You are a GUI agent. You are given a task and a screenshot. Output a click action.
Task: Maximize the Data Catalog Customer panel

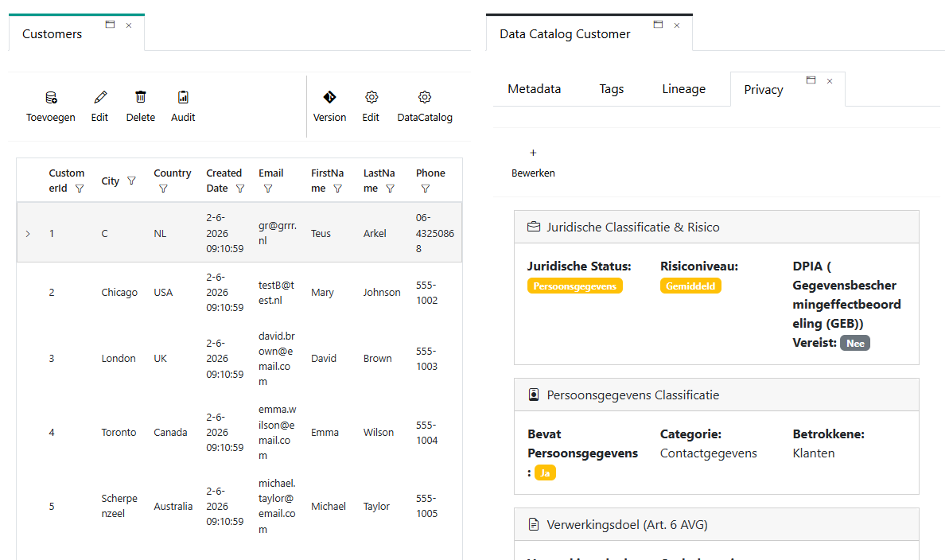tap(658, 25)
